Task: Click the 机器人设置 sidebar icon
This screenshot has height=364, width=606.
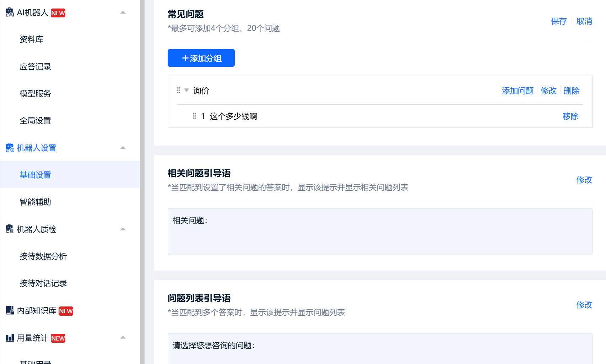Action: 10,148
